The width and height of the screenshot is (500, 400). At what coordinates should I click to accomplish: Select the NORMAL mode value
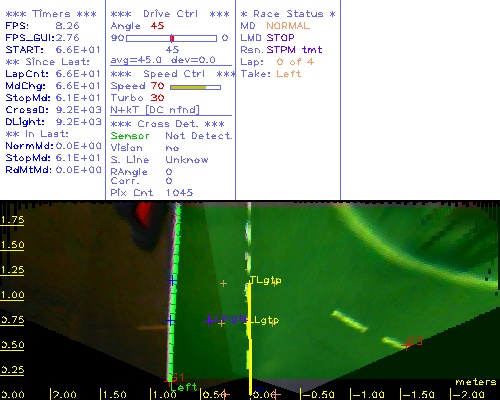288,26
